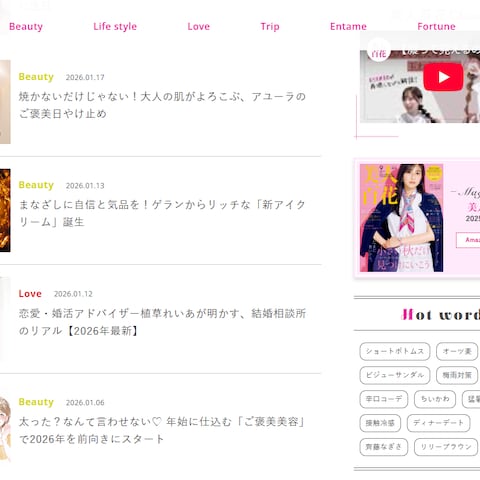Select hot word リリーブラウン
The height and width of the screenshot is (480, 480).
pos(446,447)
